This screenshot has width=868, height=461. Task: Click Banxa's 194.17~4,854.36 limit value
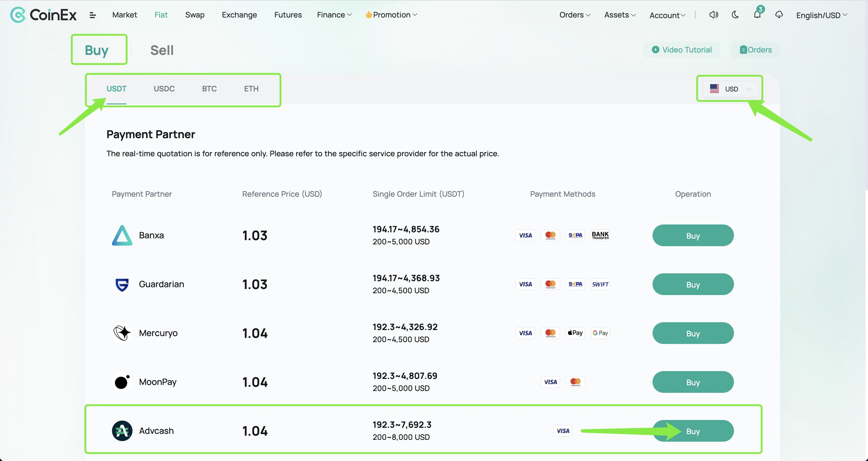(406, 229)
